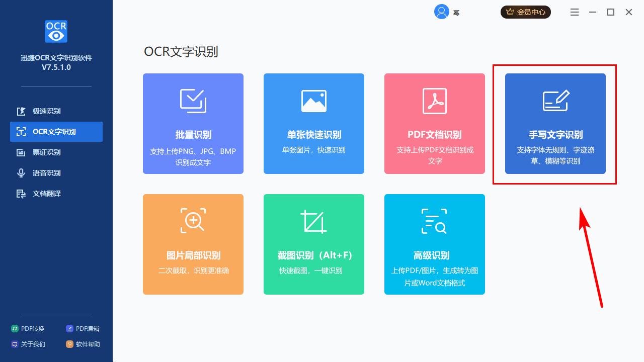The height and width of the screenshot is (362, 644).
Task: Click the user avatar profile picture
Action: (x=441, y=12)
